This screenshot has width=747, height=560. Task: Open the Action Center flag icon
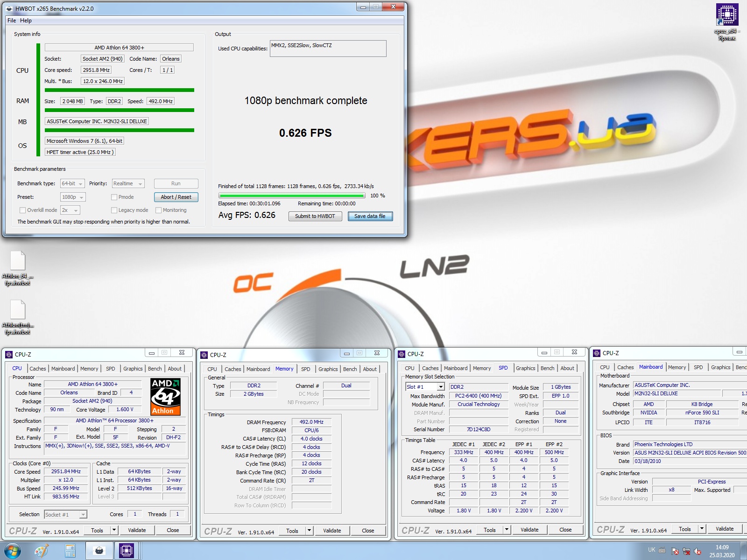point(675,551)
